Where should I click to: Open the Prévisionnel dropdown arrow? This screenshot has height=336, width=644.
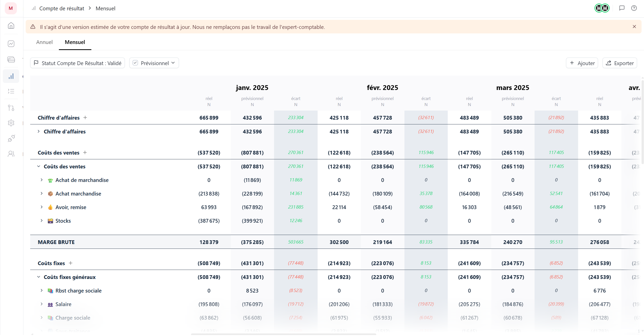173,63
